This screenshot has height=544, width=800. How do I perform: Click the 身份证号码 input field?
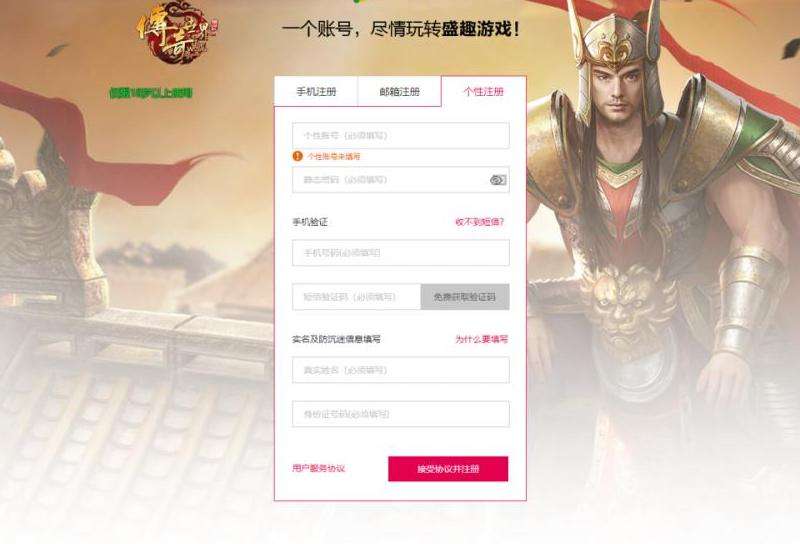click(x=401, y=414)
